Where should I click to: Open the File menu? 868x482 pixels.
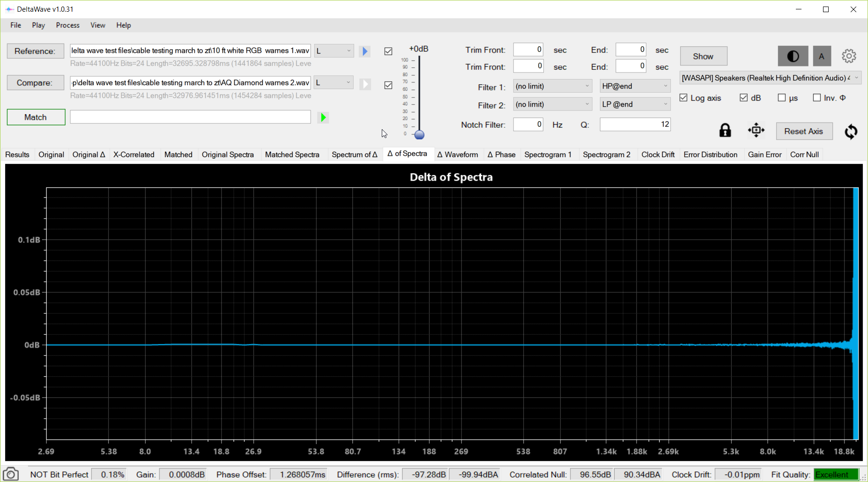tap(16, 25)
